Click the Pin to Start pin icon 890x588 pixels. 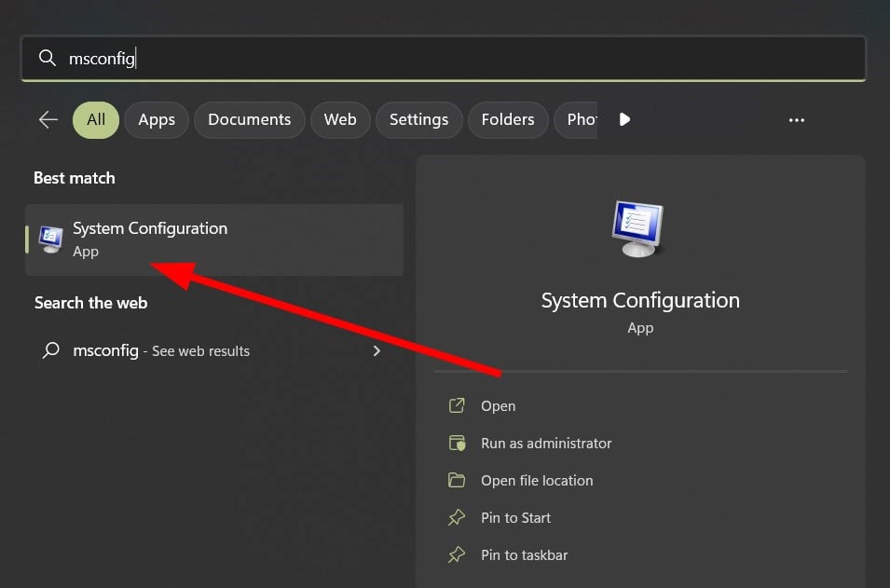457,517
